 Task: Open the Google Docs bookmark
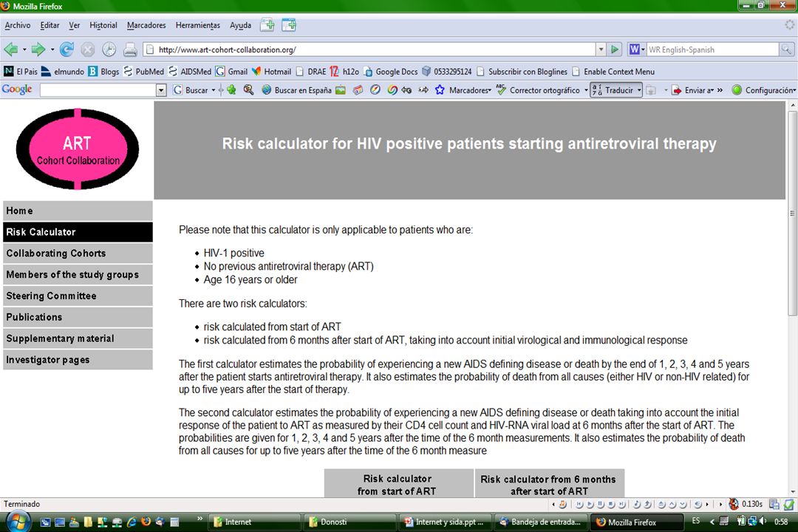390,71
